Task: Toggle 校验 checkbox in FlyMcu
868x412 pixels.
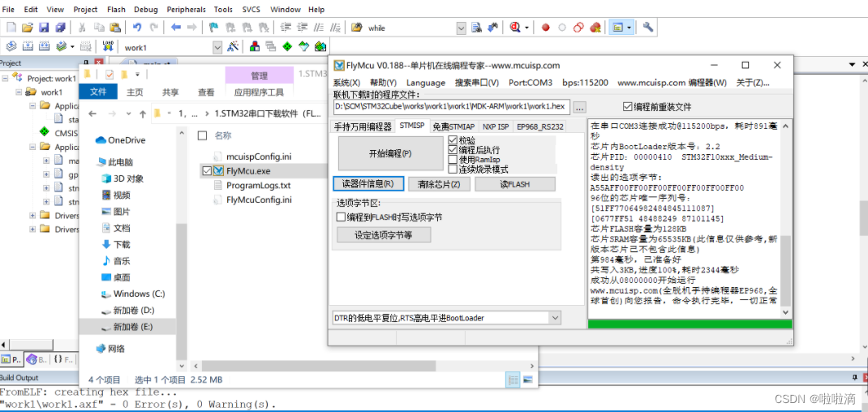Action: point(453,140)
